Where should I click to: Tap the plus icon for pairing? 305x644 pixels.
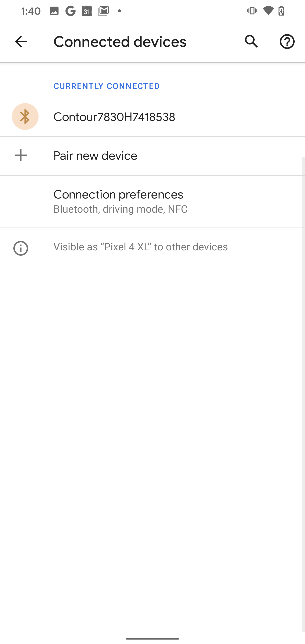click(x=21, y=155)
